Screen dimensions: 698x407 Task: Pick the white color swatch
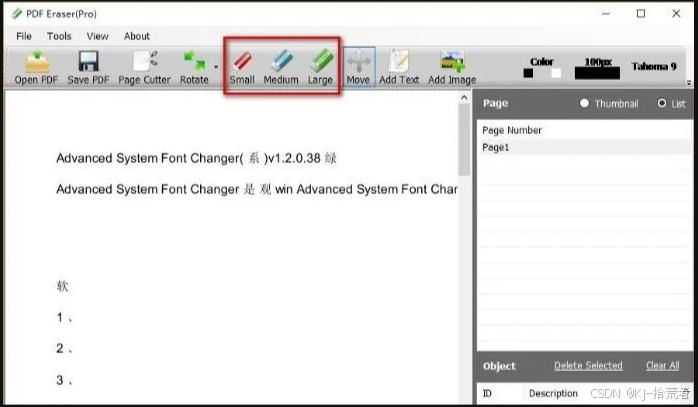tap(556, 73)
